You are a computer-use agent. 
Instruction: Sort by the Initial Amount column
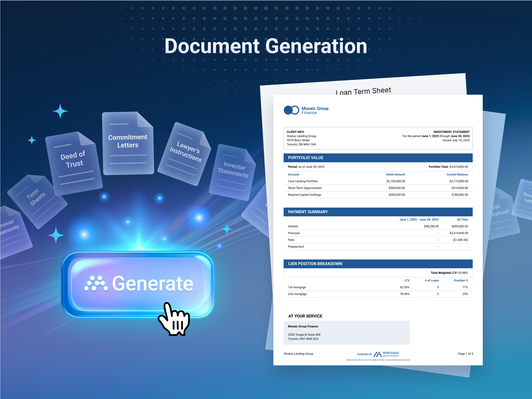click(x=395, y=174)
